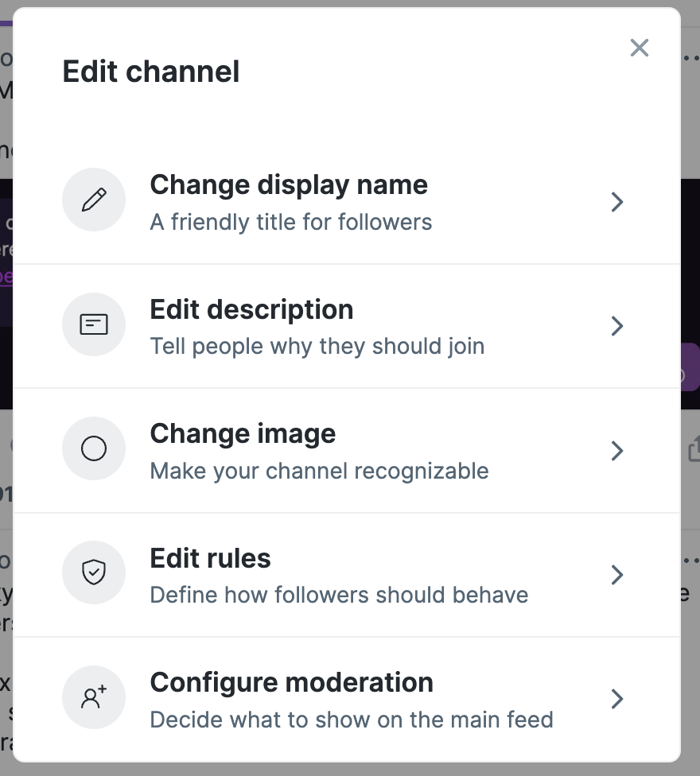
Task: Close the Edit channel dialog with the X
Action: point(640,48)
